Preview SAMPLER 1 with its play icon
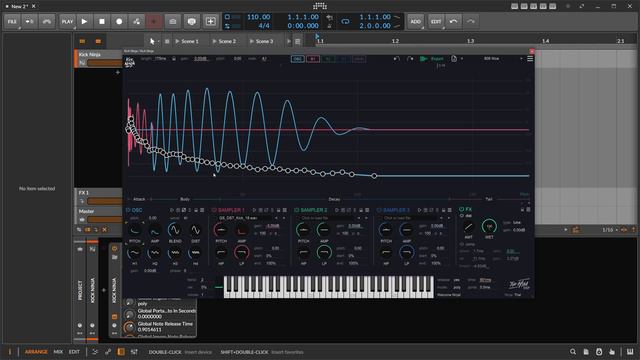 pyautogui.click(x=254, y=210)
